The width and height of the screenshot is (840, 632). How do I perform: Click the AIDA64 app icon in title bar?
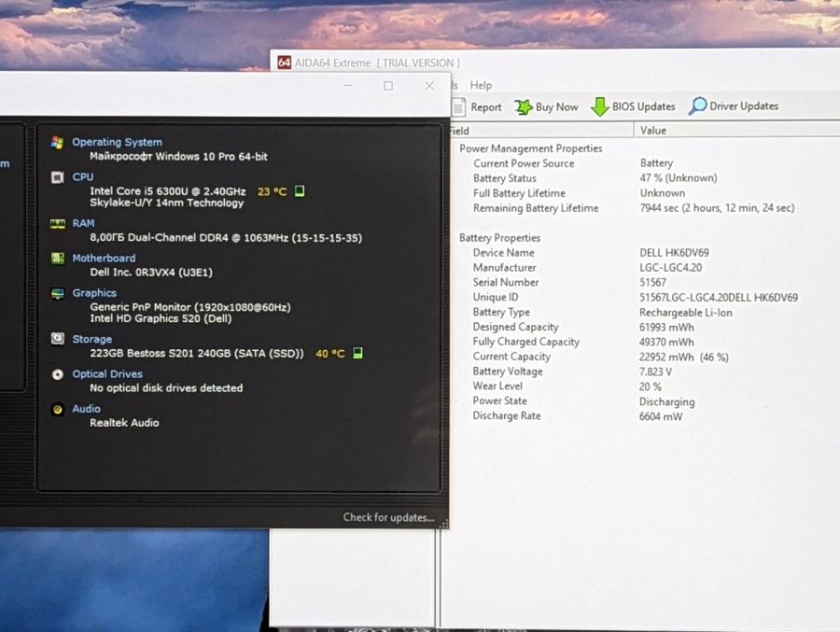(284, 63)
